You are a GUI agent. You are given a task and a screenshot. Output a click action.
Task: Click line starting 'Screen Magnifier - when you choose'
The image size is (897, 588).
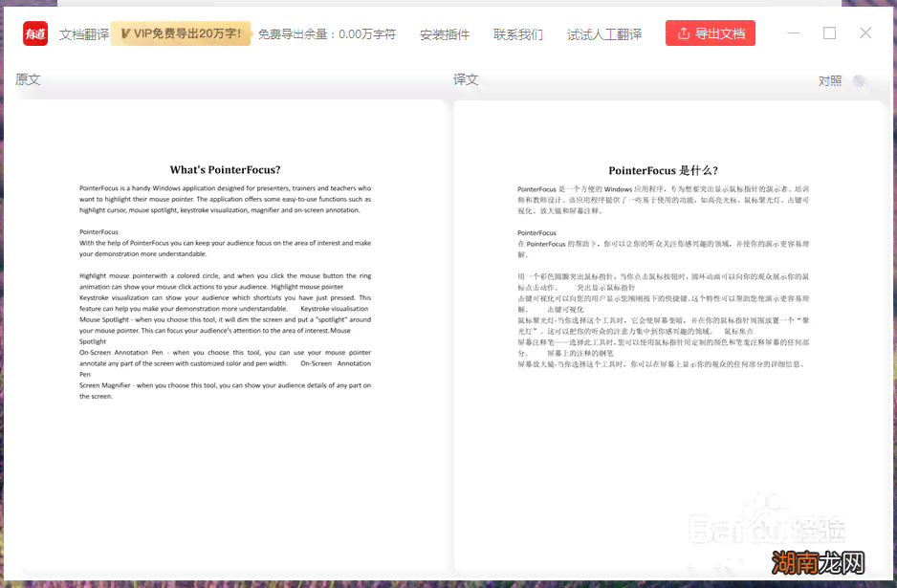tap(225, 385)
